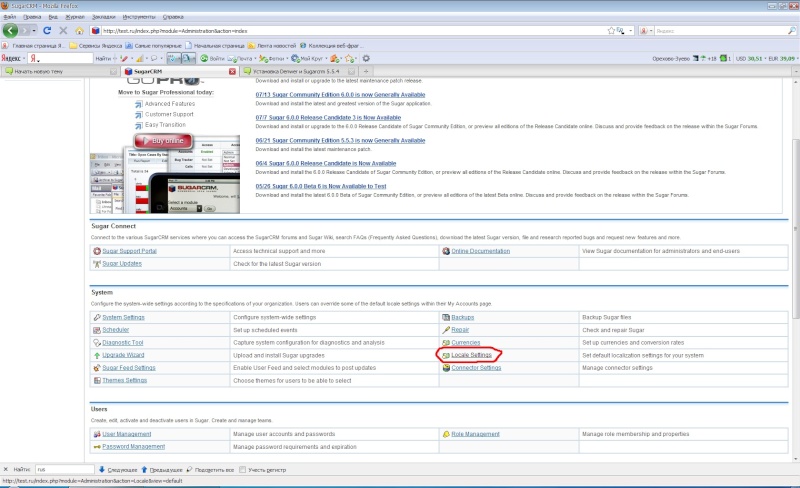Open the Файл menu
This screenshot has width=800, height=488.
[x=10, y=17]
